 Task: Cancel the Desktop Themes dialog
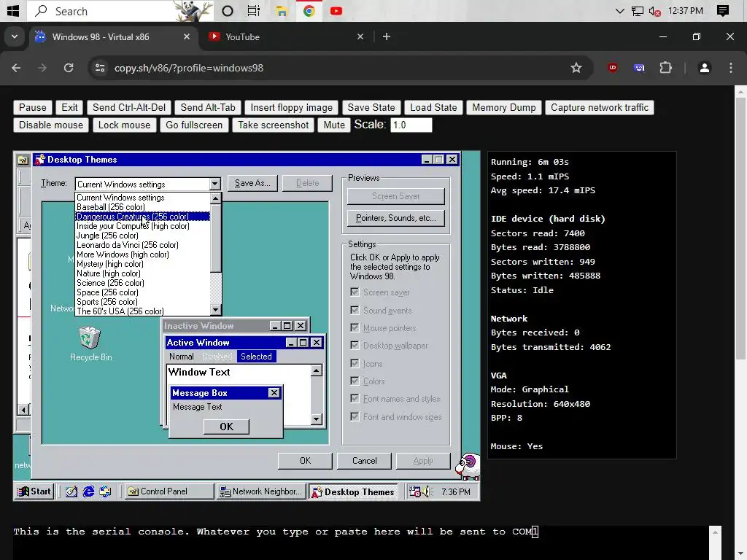[x=365, y=461]
